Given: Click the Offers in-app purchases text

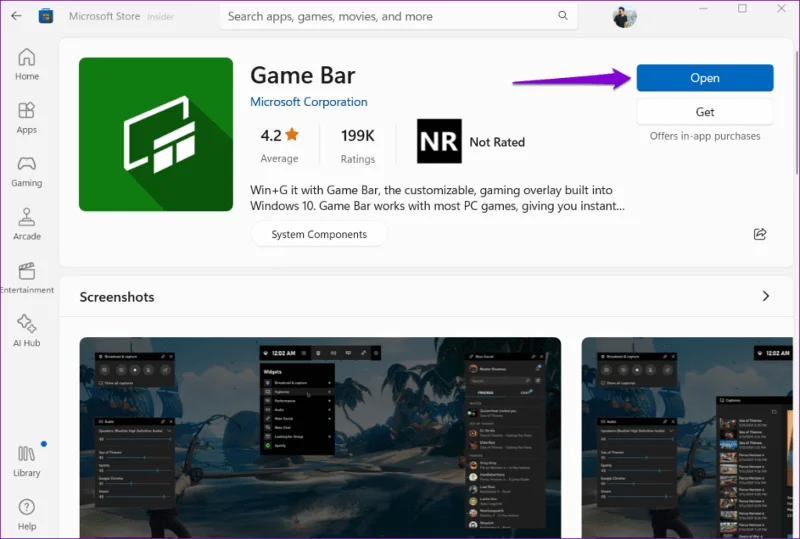Looking at the screenshot, I should pyautogui.click(x=705, y=136).
